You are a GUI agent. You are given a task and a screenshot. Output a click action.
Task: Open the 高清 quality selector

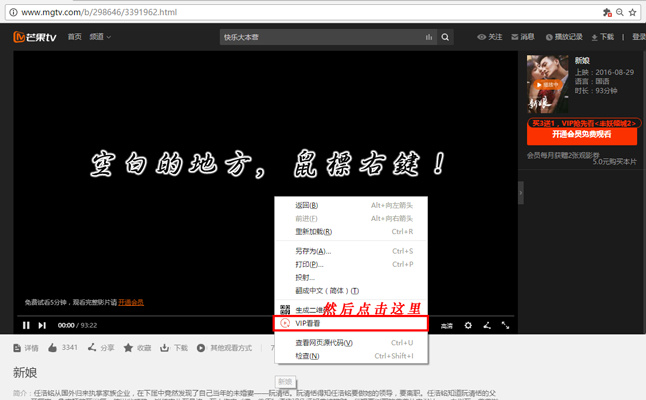(x=447, y=326)
